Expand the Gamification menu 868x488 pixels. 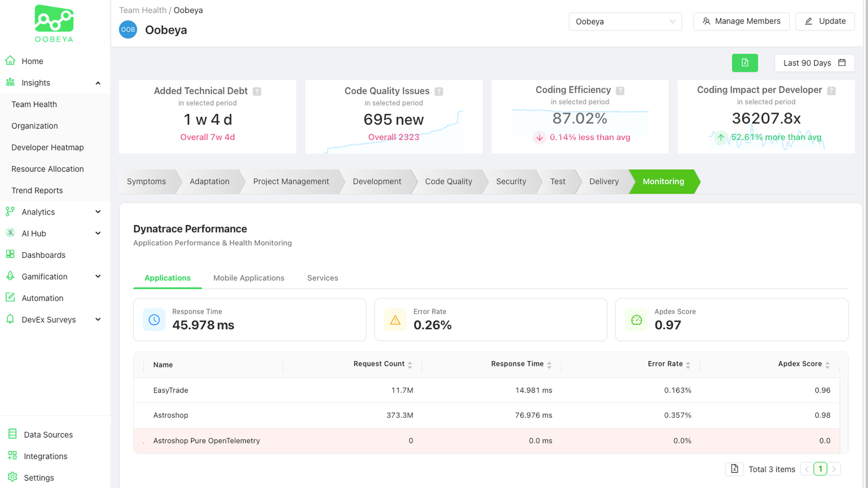pyautogui.click(x=98, y=277)
